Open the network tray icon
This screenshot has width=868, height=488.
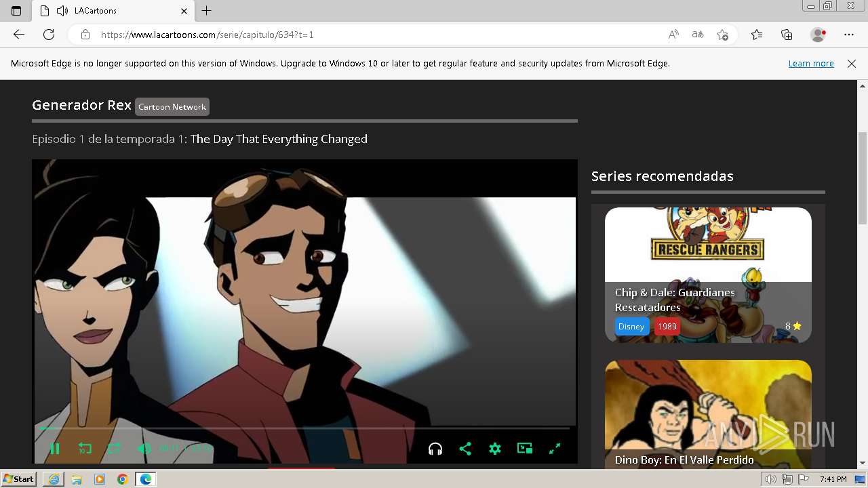tap(787, 479)
